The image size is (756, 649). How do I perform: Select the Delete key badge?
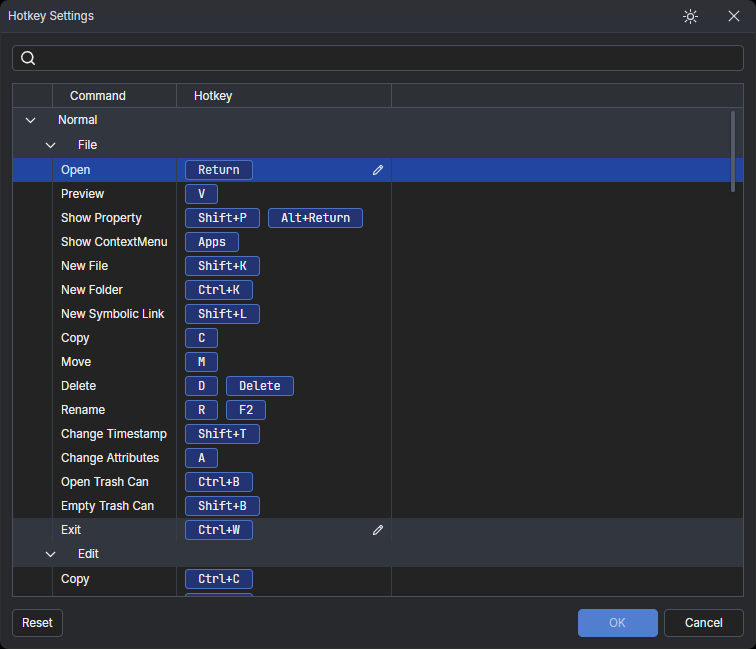260,386
